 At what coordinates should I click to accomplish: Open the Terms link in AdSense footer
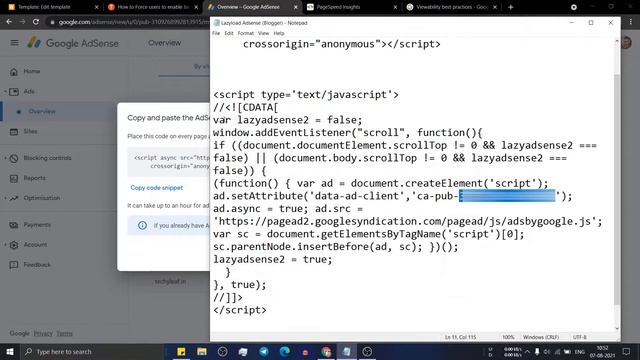[64, 333]
